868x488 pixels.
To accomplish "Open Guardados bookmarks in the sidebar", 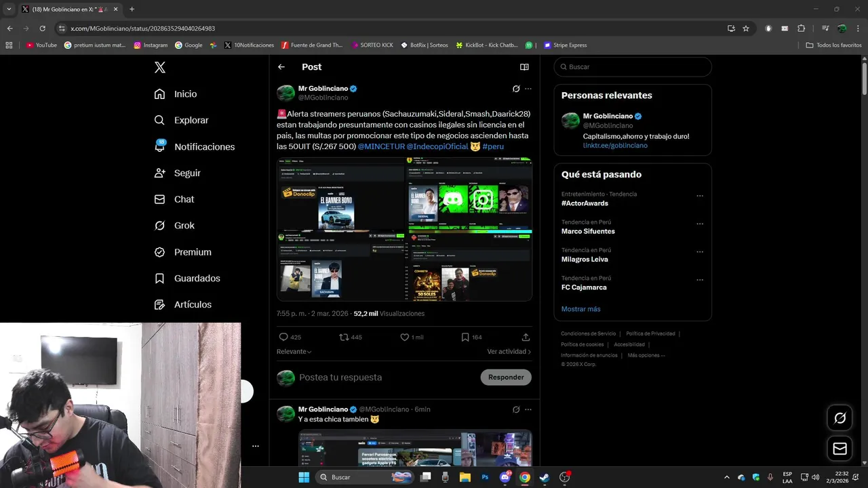I will 186,279.
